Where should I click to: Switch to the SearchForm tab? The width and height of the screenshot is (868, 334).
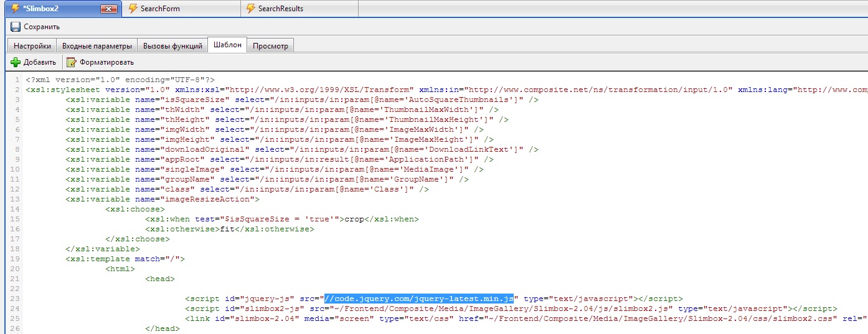[x=159, y=9]
